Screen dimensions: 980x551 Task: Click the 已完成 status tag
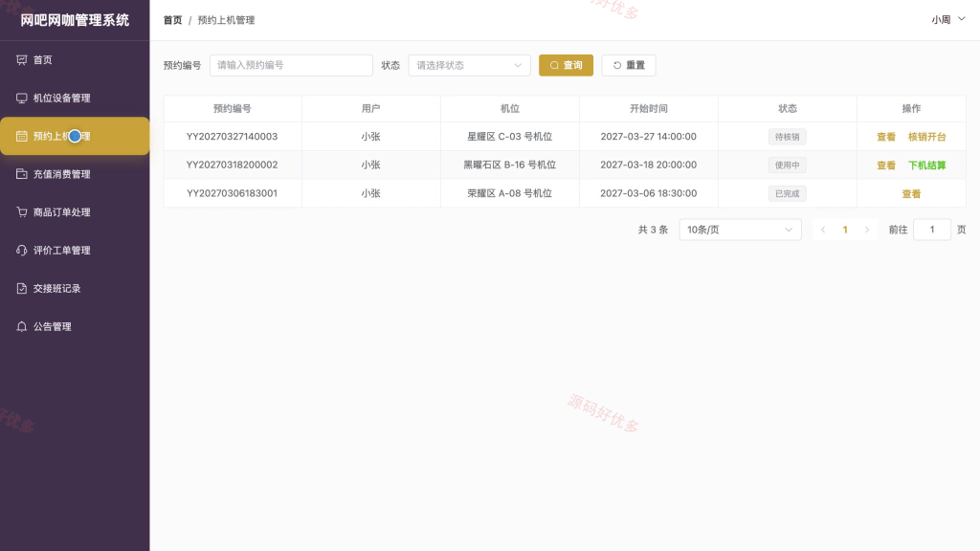(x=787, y=193)
